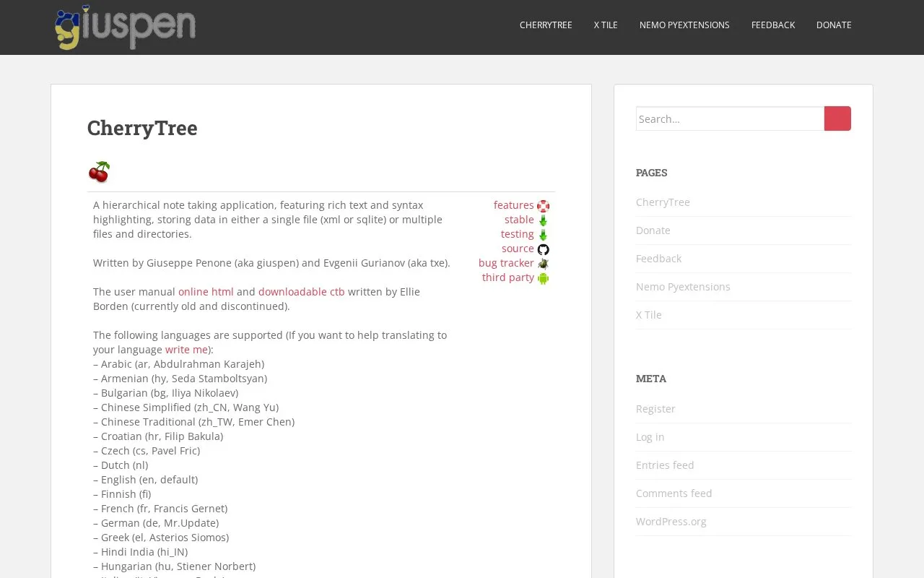
Task: Open the bug tracker link
Action: 506,263
